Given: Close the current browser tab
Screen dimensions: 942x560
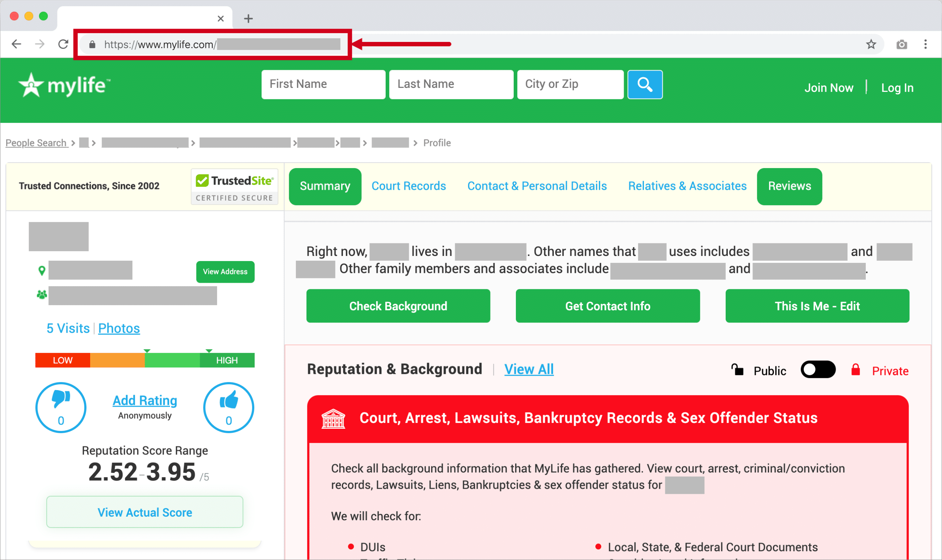Looking at the screenshot, I should tap(221, 18).
